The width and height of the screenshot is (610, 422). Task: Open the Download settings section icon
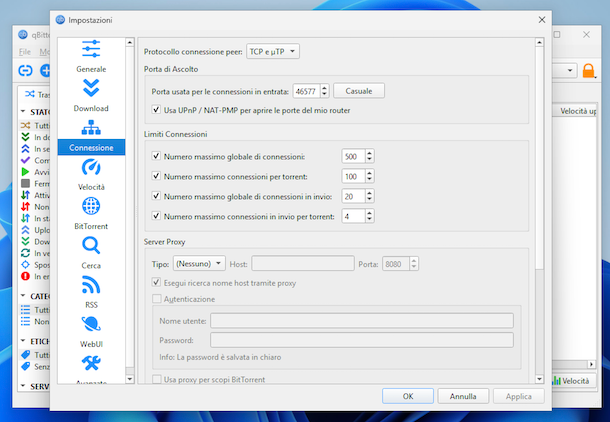click(91, 88)
